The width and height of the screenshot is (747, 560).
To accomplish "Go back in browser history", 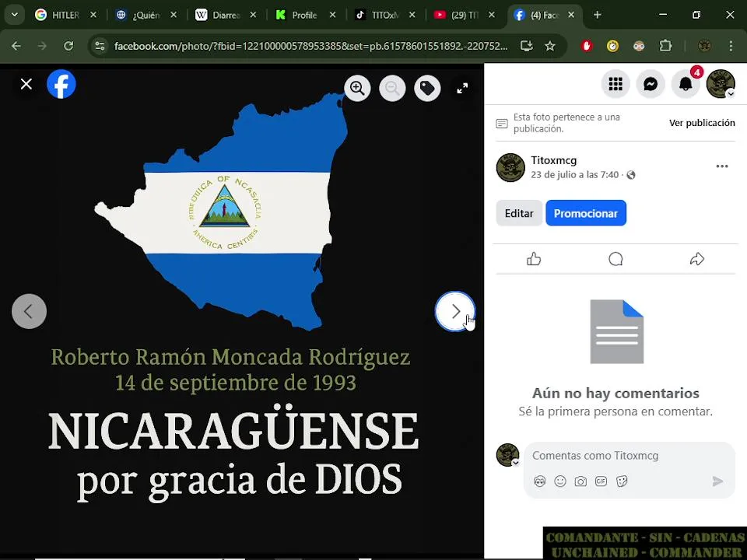I will point(16,46).
